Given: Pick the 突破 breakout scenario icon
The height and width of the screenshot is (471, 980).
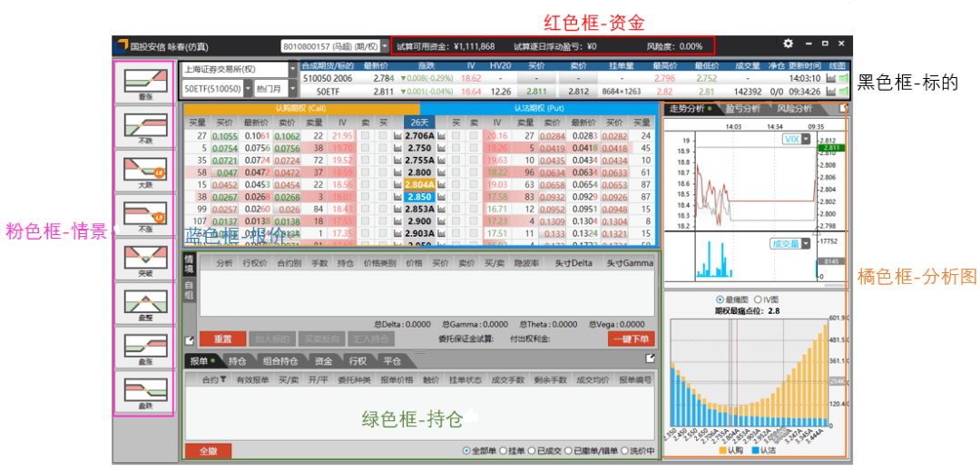Looking at the screenshot, I should (x=145, y=260).
